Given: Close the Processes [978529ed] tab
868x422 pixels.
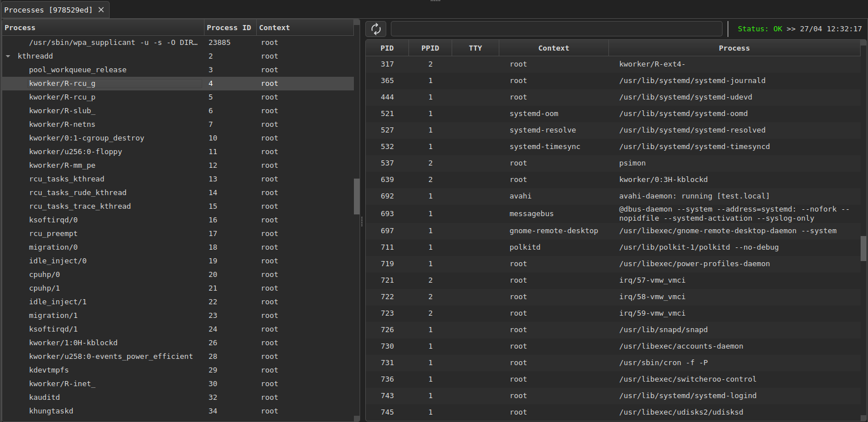Looking at the screenshot, I should [101, 10].
